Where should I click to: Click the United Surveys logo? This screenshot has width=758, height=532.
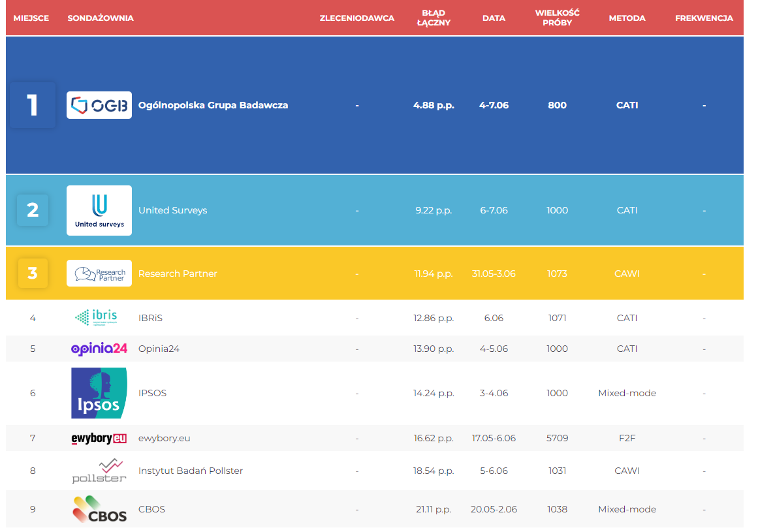99,210
